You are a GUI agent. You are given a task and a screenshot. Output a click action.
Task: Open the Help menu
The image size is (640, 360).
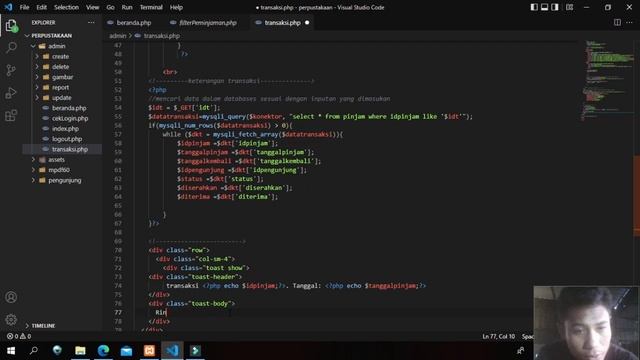pyautogui.click(x=176, y=7)
